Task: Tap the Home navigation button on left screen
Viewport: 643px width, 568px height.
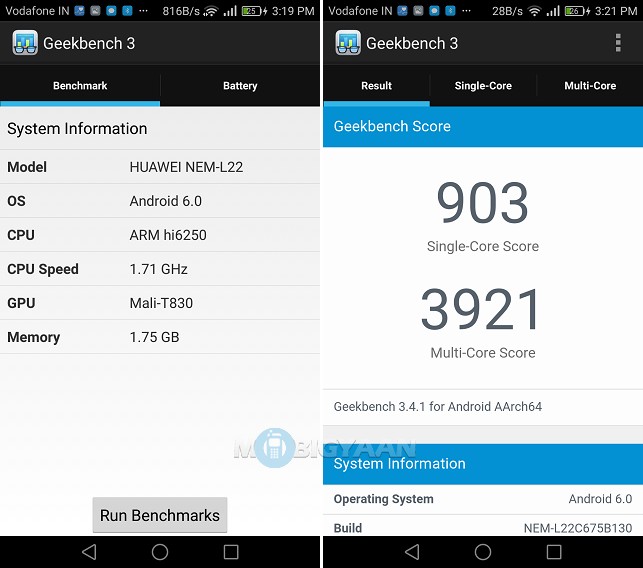Action: click(160, 552)
